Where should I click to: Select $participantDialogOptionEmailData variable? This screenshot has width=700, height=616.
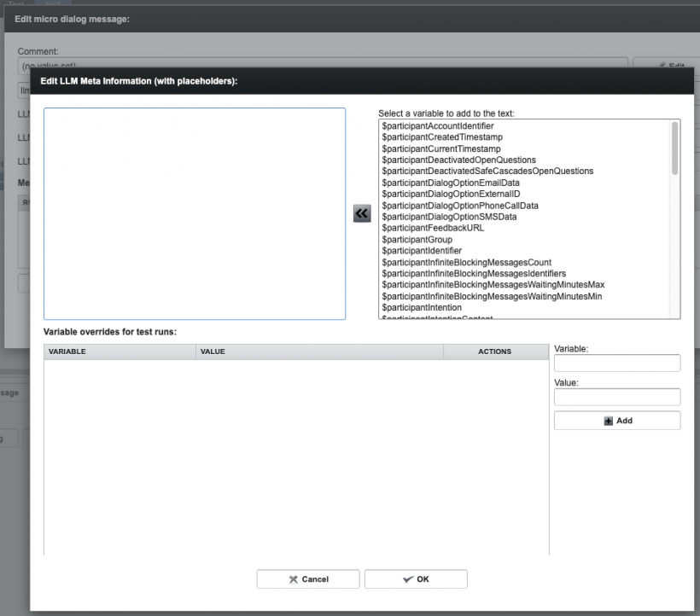coord(451,183)
